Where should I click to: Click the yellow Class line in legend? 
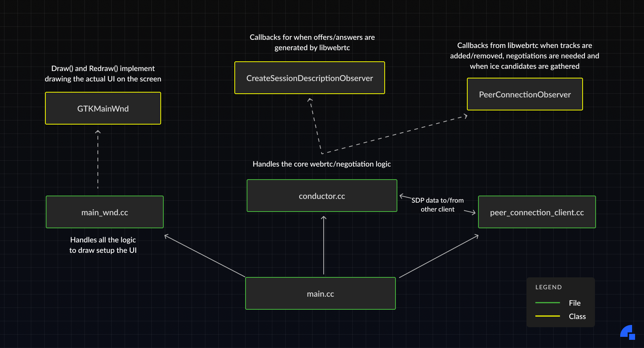coord(547,316)
